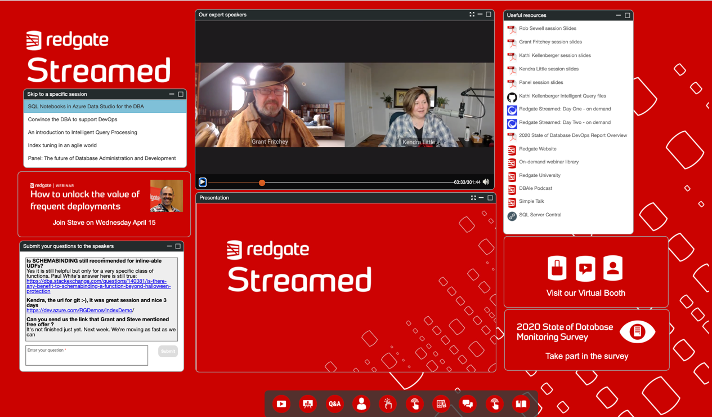Image resolution: width=712 pixels, height=417 pixels.
Task: Click the 2020 State of Database Monitoring Survey title
Action: click(x=564, y=332)
